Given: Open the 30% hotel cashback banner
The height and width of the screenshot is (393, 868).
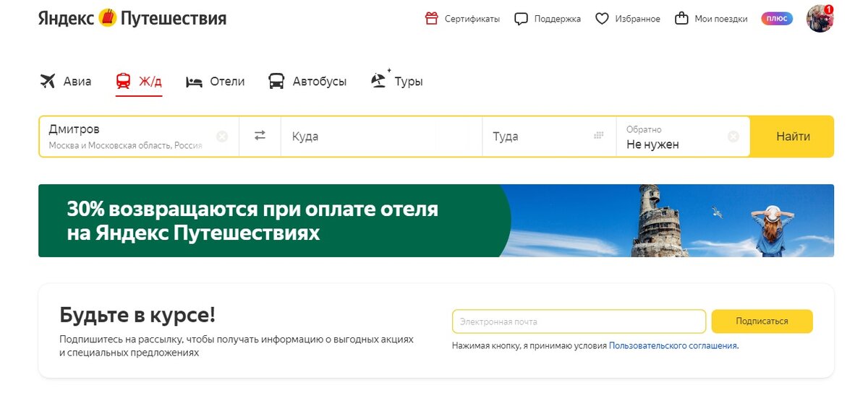Looking at the screenshot, I should (436, 220).
